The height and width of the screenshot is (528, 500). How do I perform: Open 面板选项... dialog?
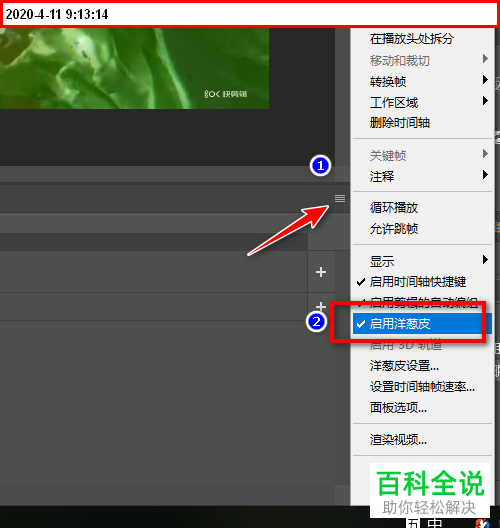[x=422, y=408]
